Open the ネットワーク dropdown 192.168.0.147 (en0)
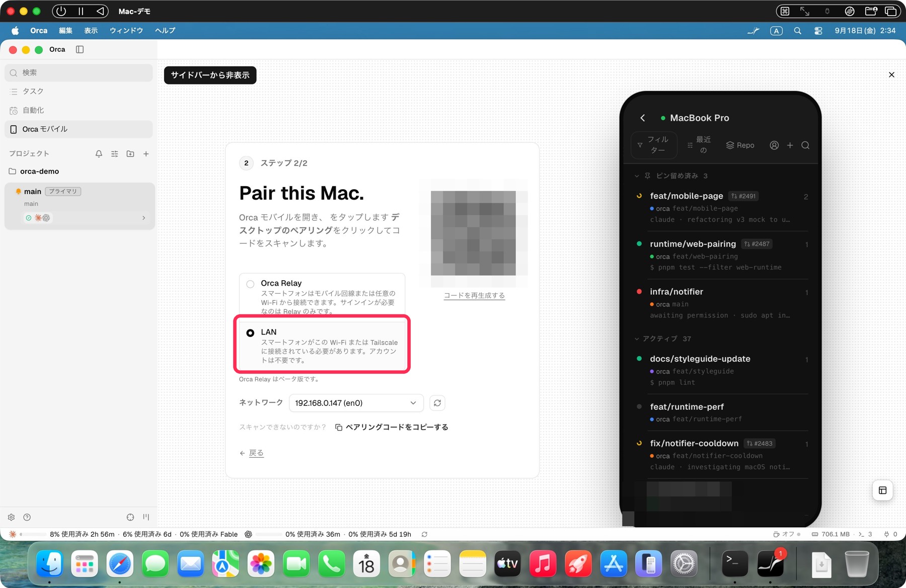Viewport: 906px width, 588px height. click(356, 403)
